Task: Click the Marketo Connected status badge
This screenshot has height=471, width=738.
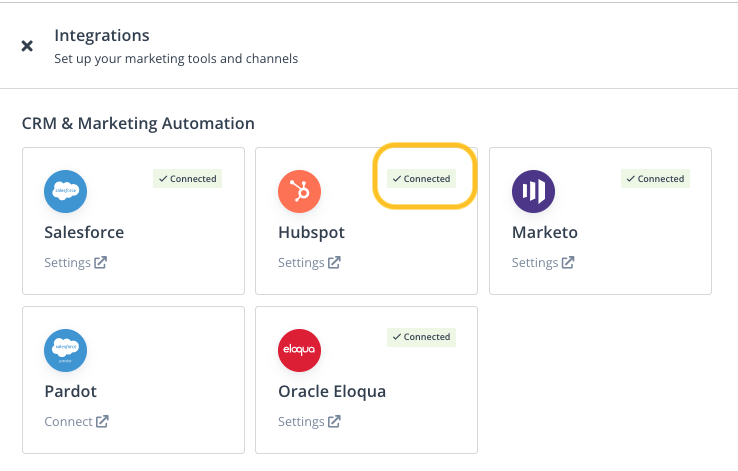Action: [655, 179]
